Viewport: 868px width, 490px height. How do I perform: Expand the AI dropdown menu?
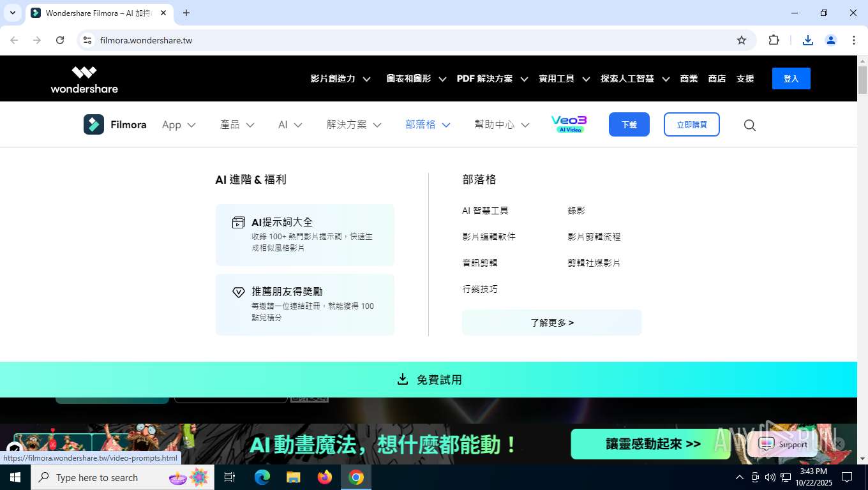click(290, 124)
